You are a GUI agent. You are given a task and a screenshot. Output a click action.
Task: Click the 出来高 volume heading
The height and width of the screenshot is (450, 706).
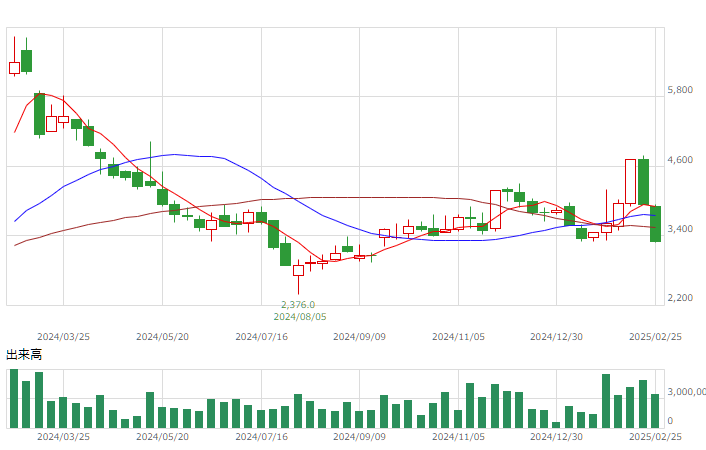(x=24, y=355)
